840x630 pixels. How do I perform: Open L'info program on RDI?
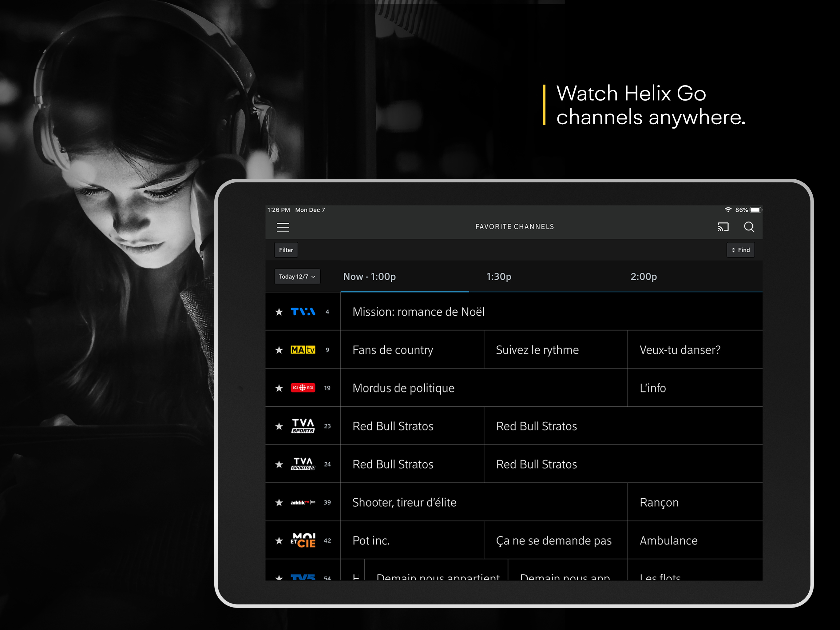point(695,388)
